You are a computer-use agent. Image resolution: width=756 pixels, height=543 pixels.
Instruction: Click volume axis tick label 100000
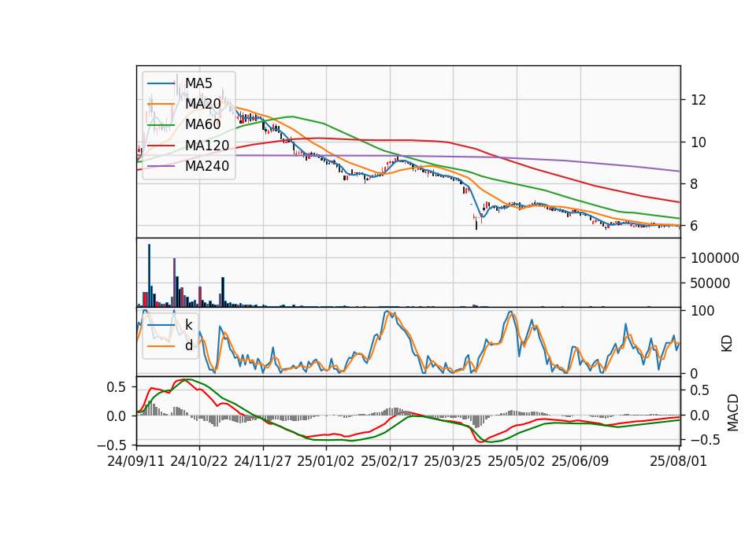[x=714, y=258]
